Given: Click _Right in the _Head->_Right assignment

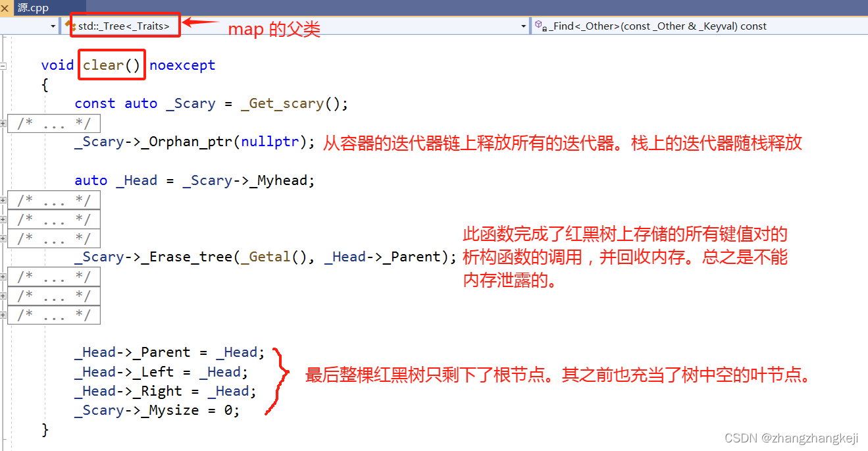Looking at the screenshot, I should coord(157,391).
